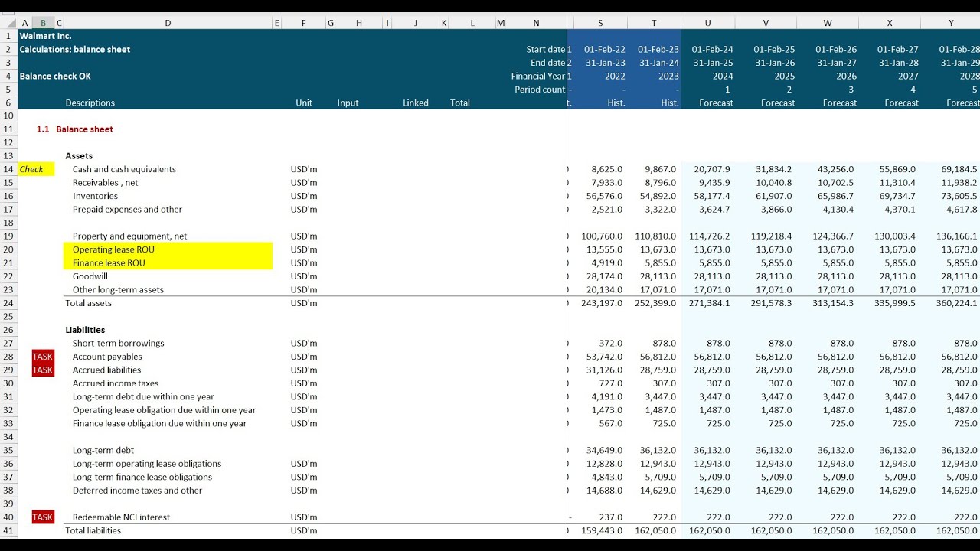Click the yellow Check cell
Screen dimensions: 980x551
click(x=36, y=169)
